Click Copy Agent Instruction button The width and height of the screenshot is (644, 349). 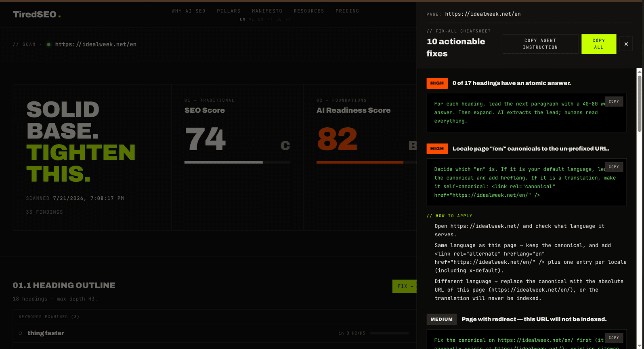tap(540, 44)
